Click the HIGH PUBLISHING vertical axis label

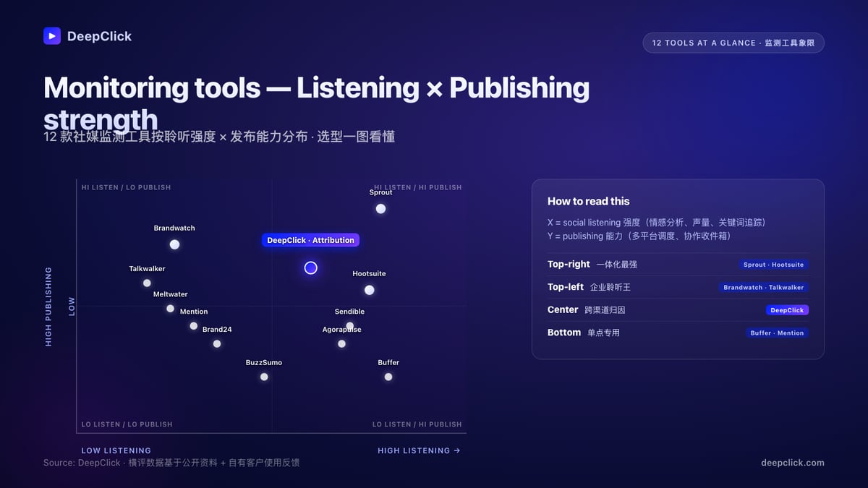[49, 307]
